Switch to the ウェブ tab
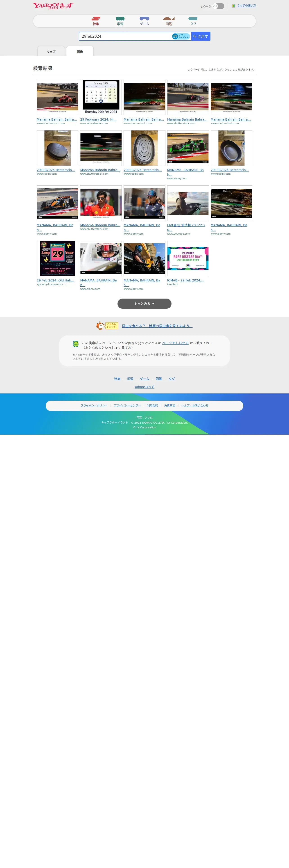The image size is (289, 868). (x=51, y=51)
